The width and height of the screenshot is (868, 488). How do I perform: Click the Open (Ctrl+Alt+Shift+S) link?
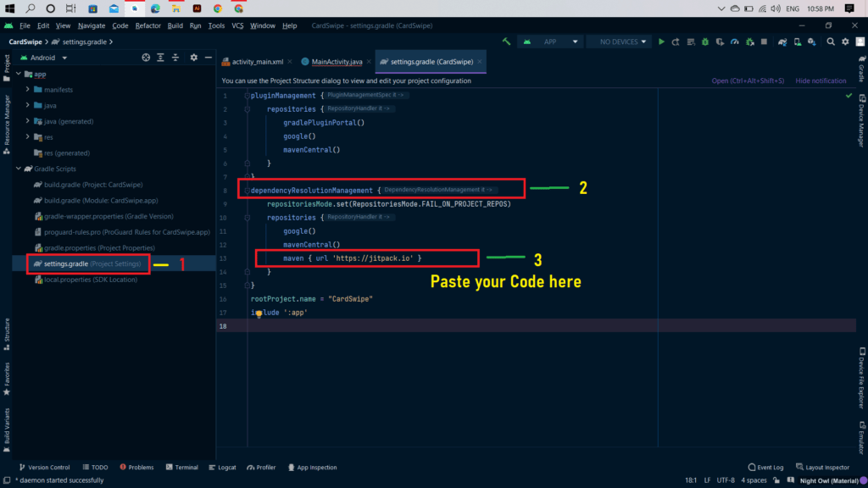click(748, 81)
